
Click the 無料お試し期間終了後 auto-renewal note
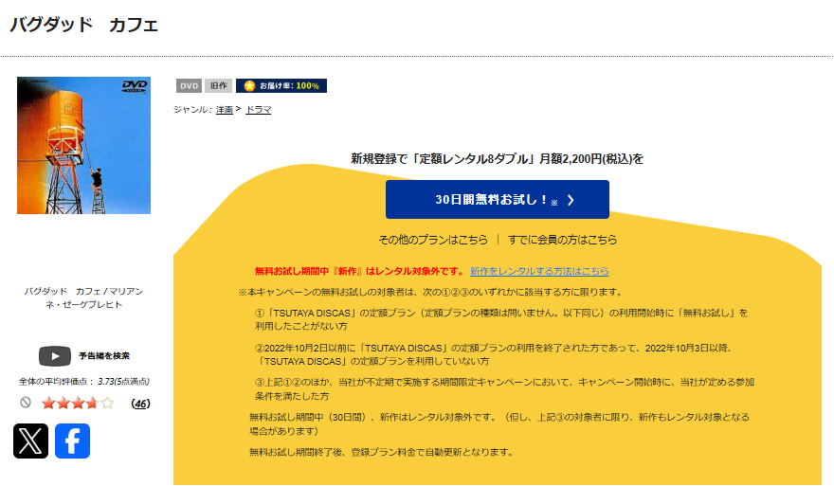[x=382, y=452]
